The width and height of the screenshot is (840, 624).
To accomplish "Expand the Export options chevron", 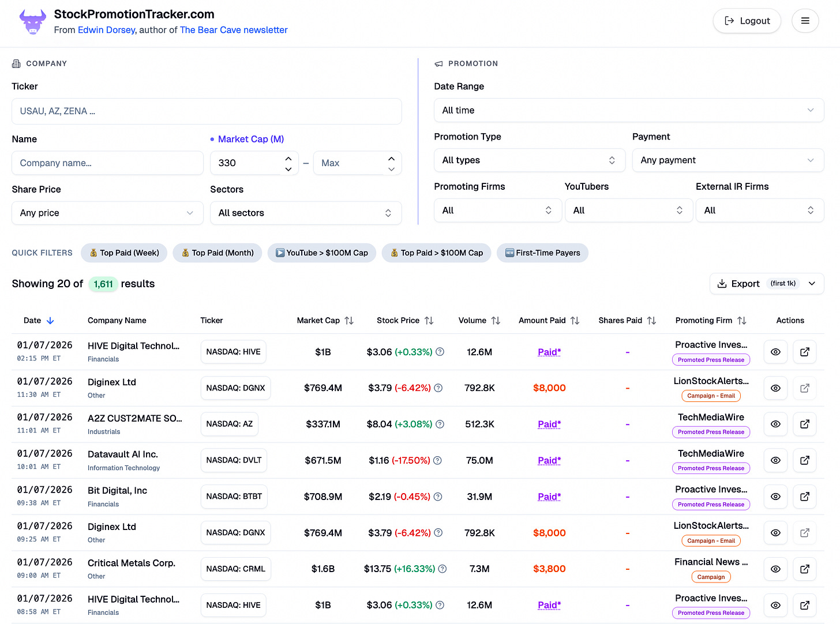I will (812, 284).
